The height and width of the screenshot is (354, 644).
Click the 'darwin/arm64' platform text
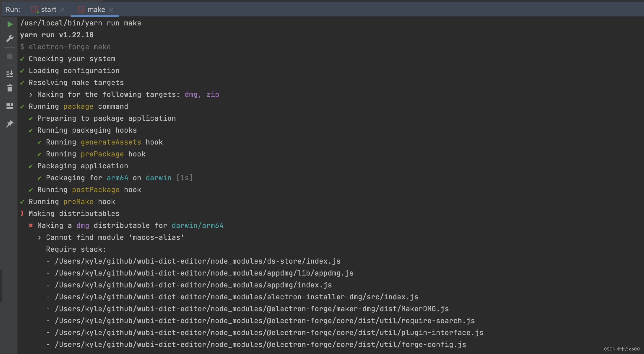pyautogui.click(x=198, y=225)
